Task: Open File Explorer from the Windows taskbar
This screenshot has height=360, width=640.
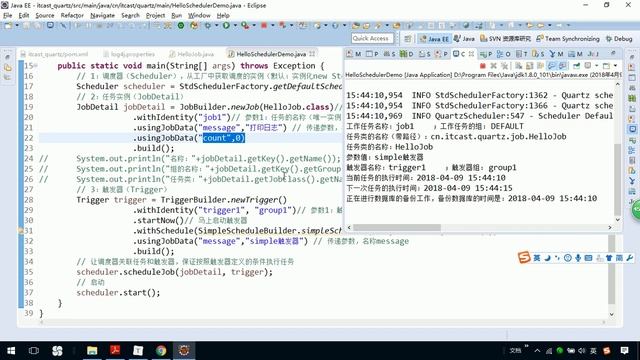Action: point(92,350)
